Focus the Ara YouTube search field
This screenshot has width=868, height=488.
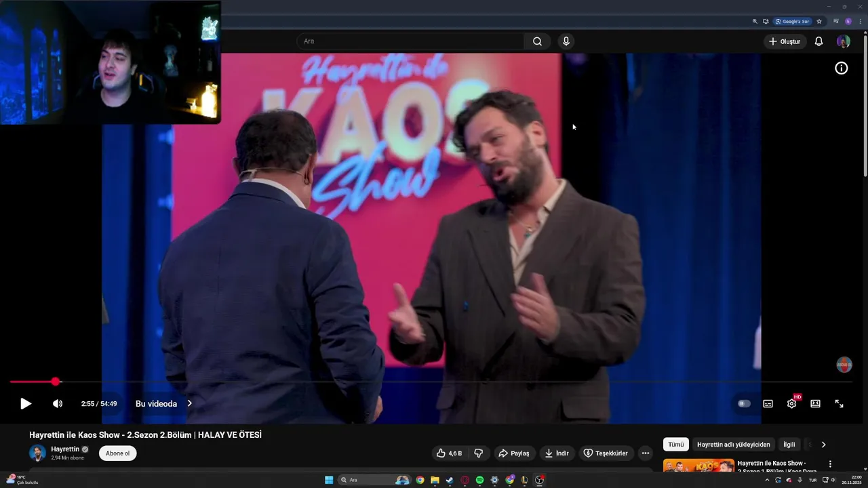point(410,41)
